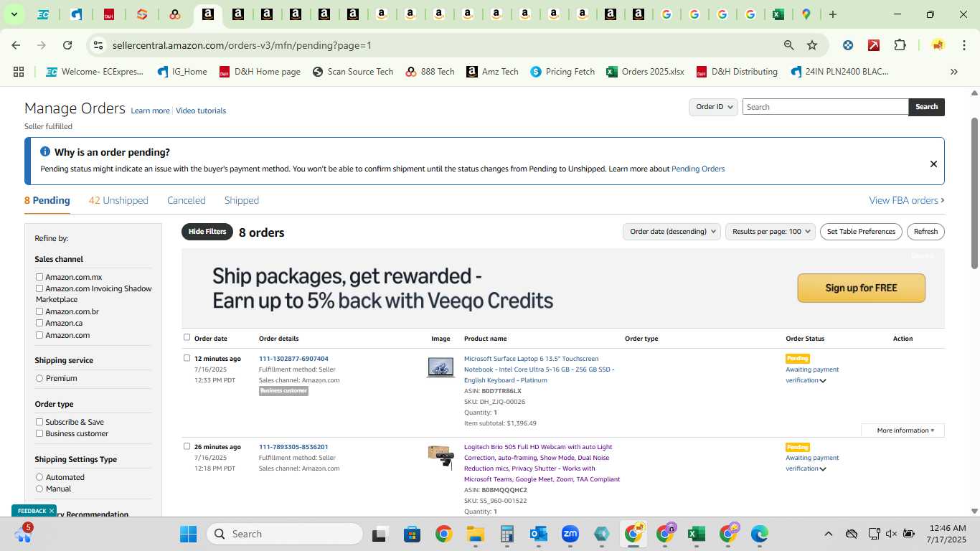Toggle the select-all orders checkbox

coord(187,337)
